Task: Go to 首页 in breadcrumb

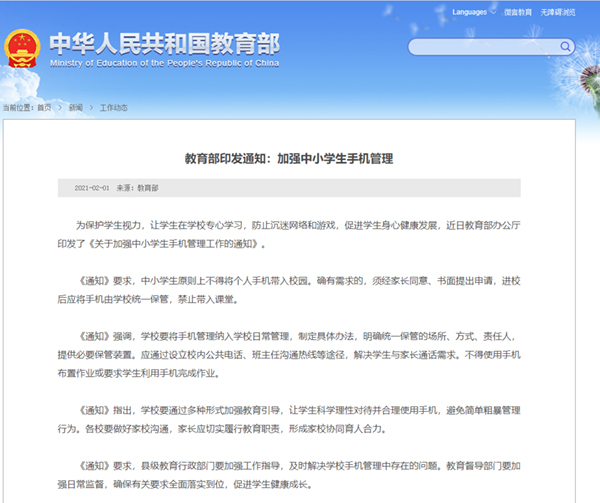Action: pos(44,107)
